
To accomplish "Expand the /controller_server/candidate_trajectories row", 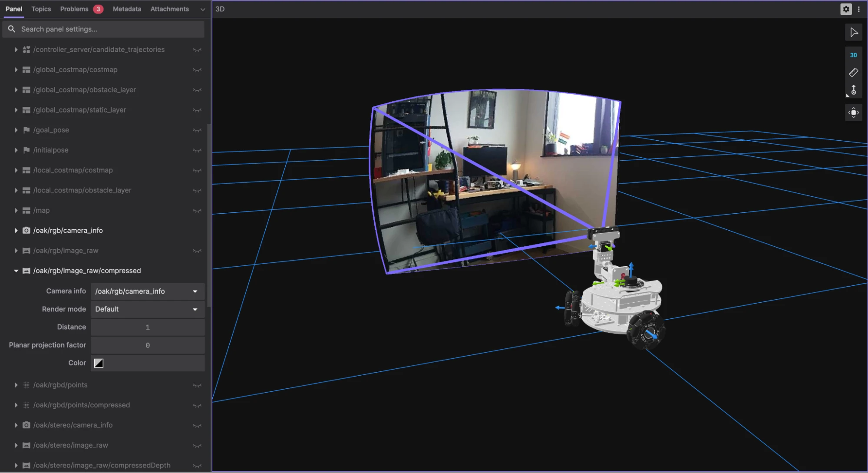I will pos(16,50).
